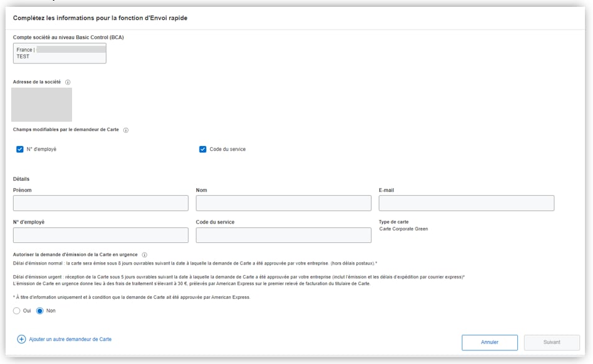Select the Oui radio button

tap(17, 311)
